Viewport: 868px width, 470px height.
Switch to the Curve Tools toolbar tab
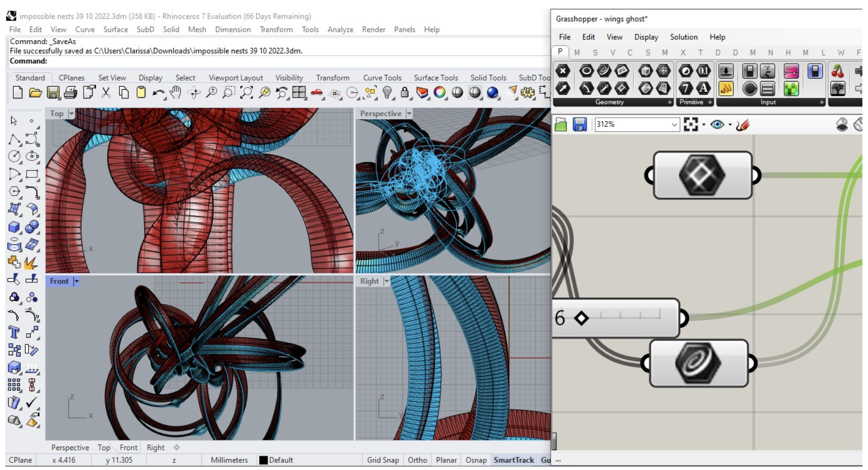coord(382,77)
